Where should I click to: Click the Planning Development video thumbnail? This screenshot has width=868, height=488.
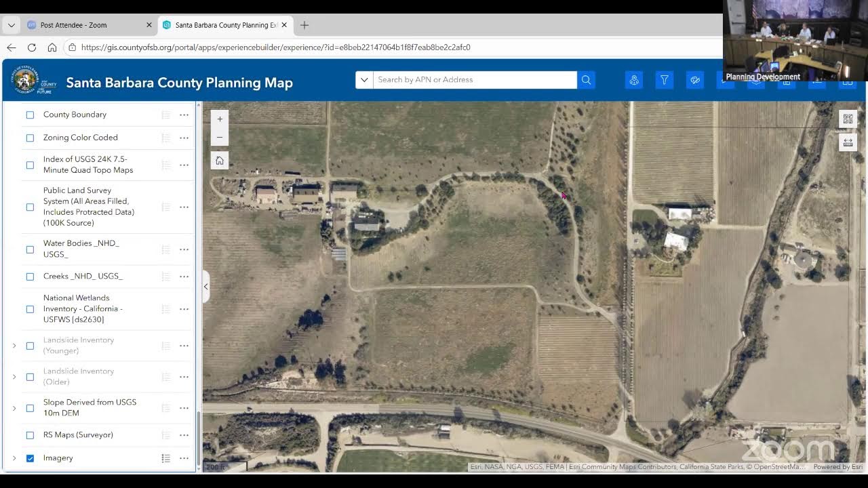[x=795, y=41]
